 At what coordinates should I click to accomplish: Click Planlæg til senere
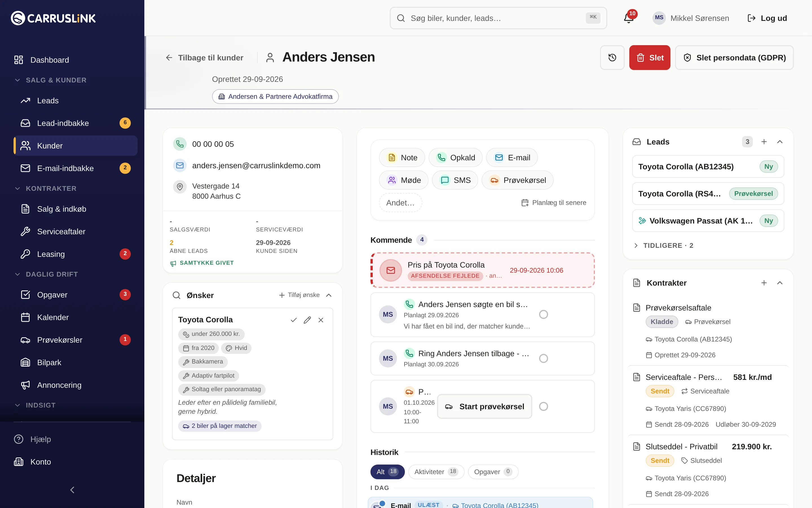point(554,203)
